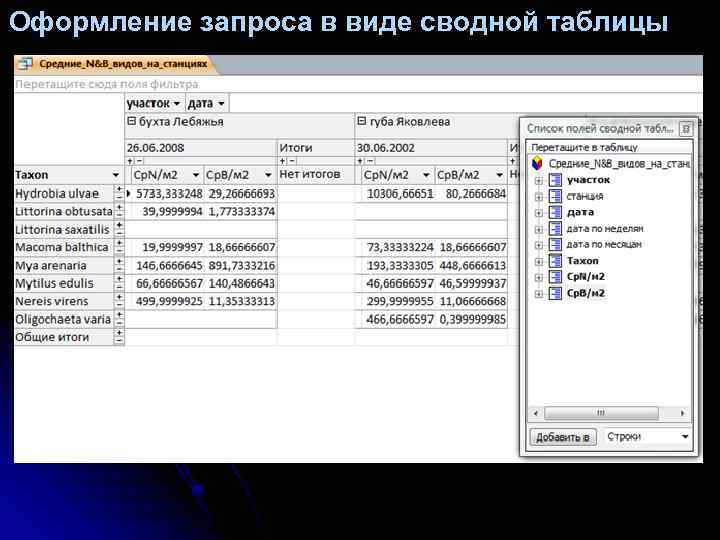This screenshot has width=720, height=540.
Task: Click field list scroll left arrow
Action: coord(536,413)
